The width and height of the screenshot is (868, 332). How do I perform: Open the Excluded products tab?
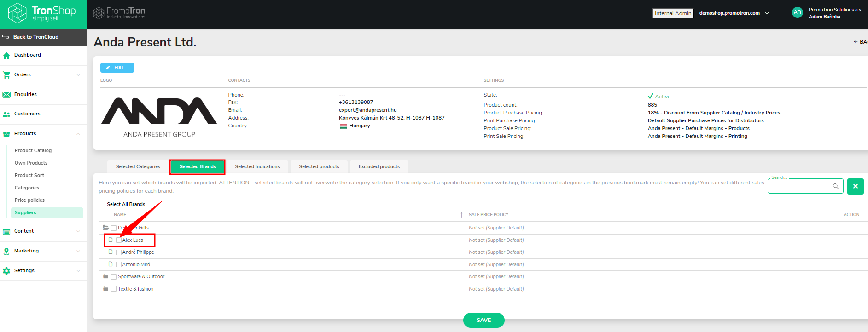[379, 166]
